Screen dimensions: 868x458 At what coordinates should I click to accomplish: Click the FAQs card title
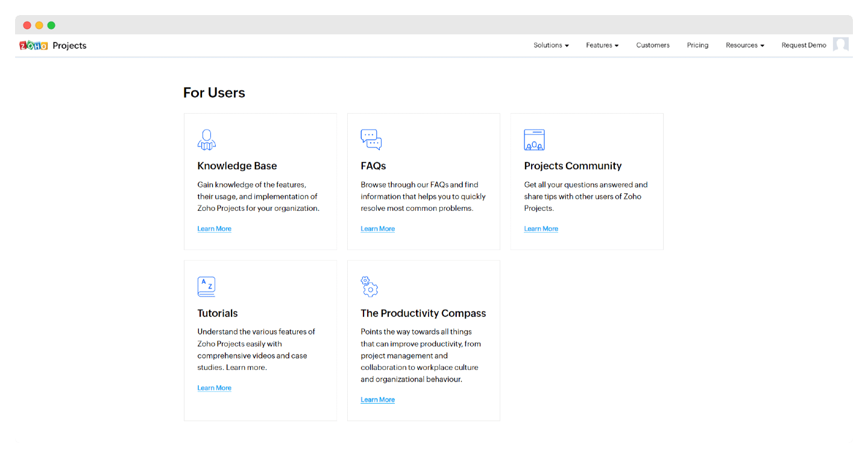pyautogui.click(x=373, y=166)
